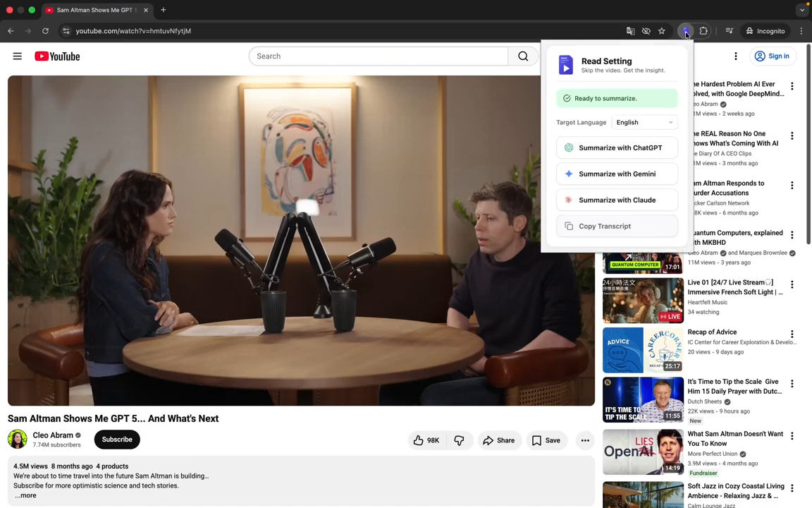Open 'What Sam Altman Doesn't Want You To Know' title
The height and width of the screenshot is (508, 812).
point(735,439)
